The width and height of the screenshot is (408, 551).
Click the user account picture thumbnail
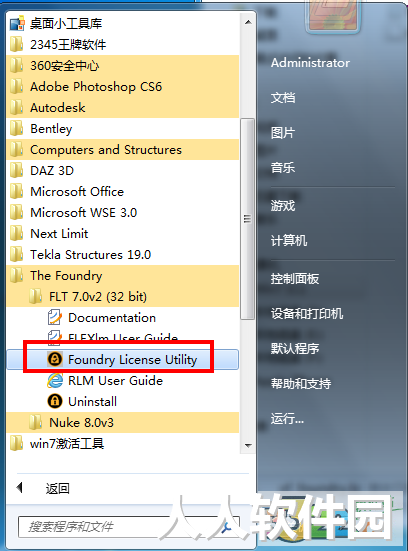333,16
